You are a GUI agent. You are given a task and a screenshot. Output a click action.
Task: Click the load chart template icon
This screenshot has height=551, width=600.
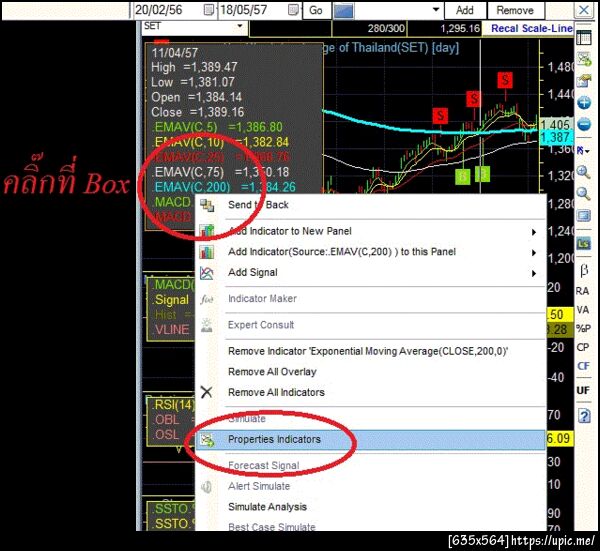[584, 81]
